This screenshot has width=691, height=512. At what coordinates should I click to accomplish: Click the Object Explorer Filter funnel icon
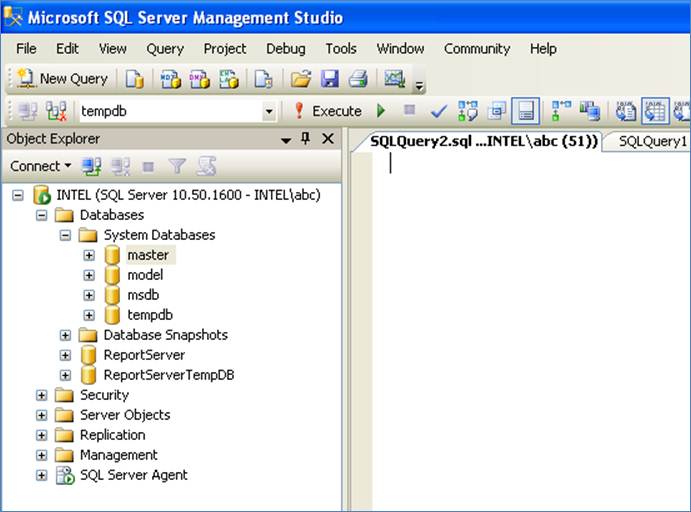click(177, 166)
